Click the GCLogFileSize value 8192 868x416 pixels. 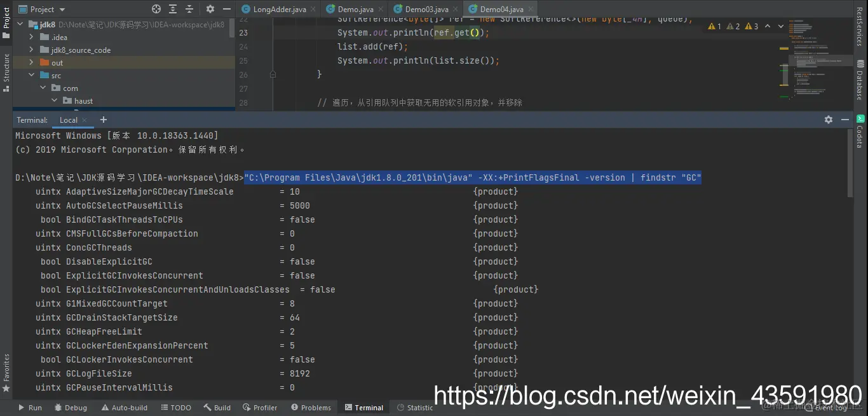click(x=300, y=373)
